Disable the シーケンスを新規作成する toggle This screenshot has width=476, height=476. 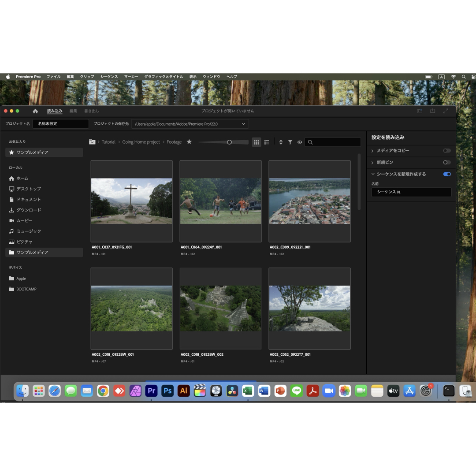pos(446,174)
